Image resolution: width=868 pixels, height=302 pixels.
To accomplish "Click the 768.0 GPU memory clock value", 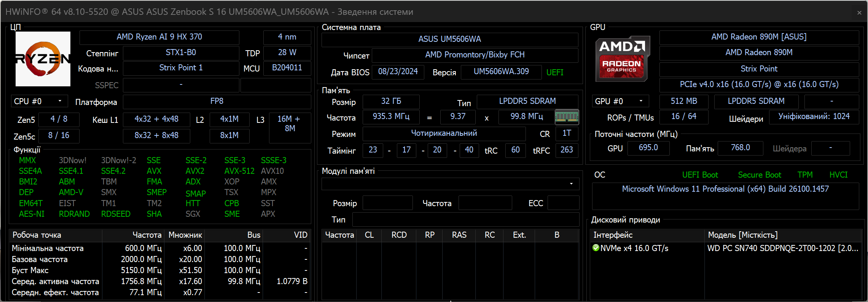I will (x=741, y=148).
